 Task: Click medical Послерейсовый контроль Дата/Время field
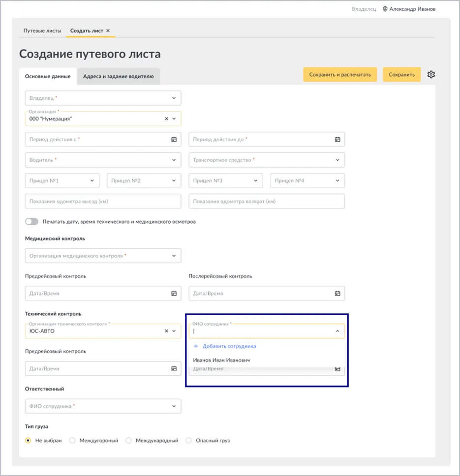coord(267,293)
